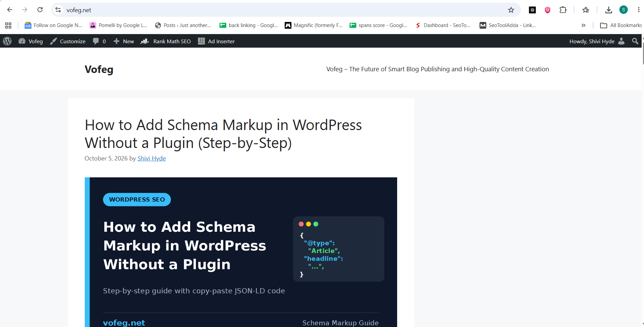644x327 pixels.
Task: Open the Chrome profile avatar
Action: (x=623, y=10)
